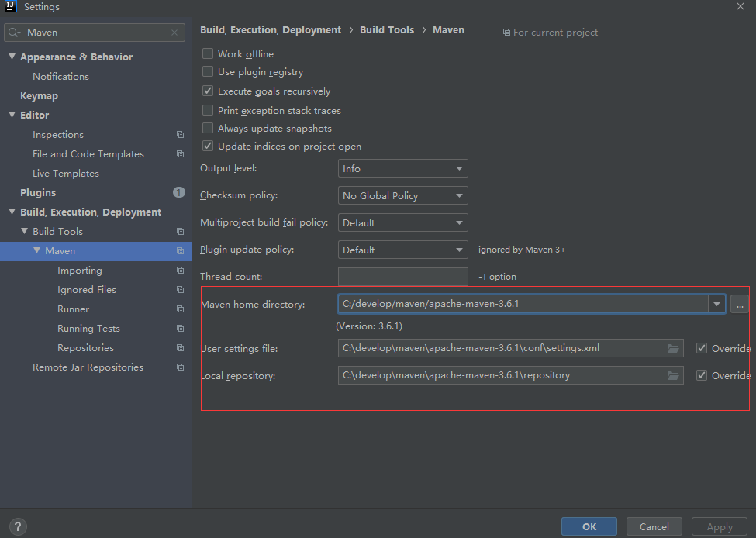Screen dimensions: 756x538
Task: Open the Output level dropdown
Action: point(403,168)
